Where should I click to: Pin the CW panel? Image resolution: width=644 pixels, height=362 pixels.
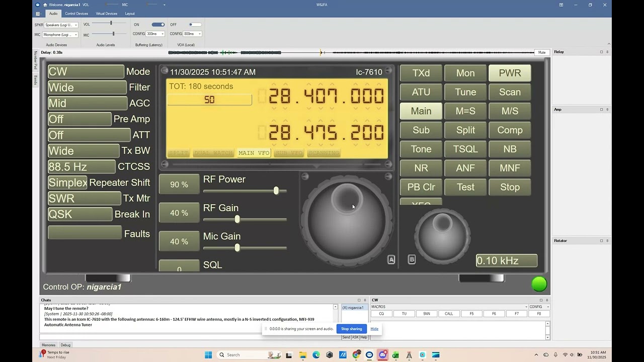coord(547,300)
